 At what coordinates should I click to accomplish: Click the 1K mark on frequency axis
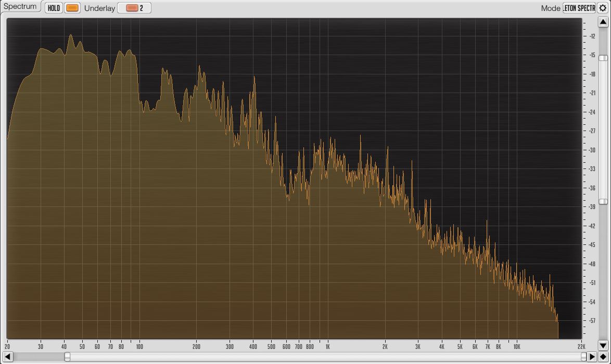click(x=327, y=347)
